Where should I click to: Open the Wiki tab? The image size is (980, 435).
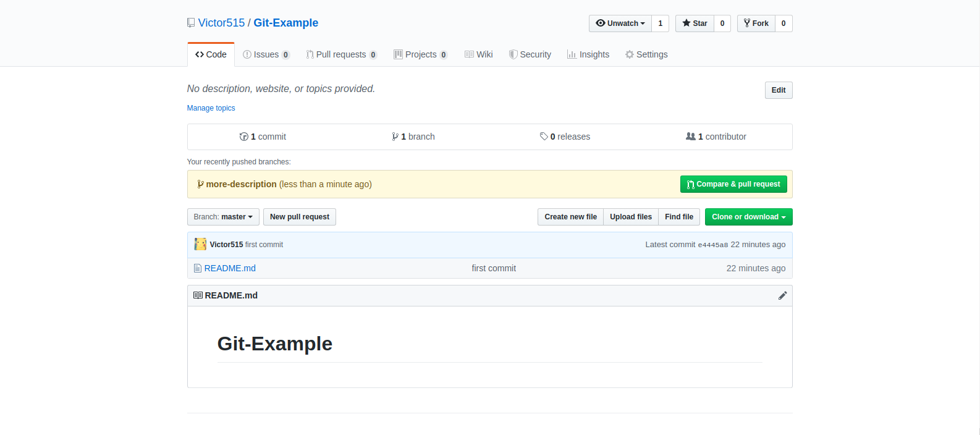479,54
